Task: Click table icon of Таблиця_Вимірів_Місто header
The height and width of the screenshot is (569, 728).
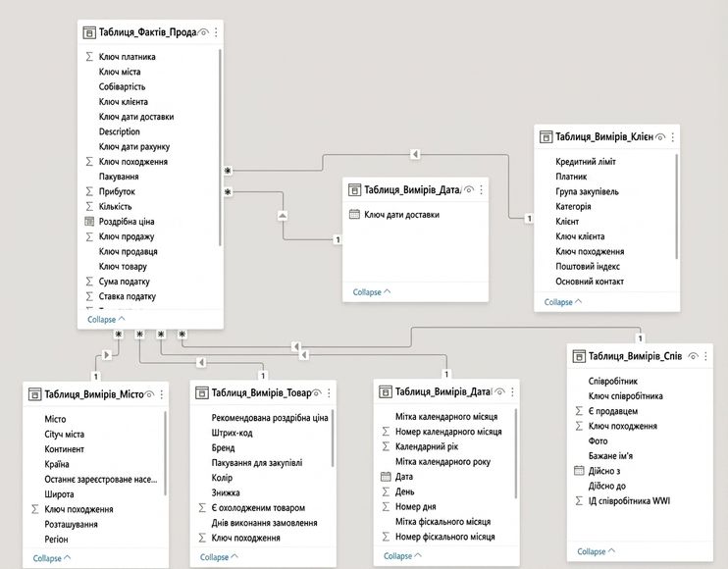Action: tap(34, 394)
